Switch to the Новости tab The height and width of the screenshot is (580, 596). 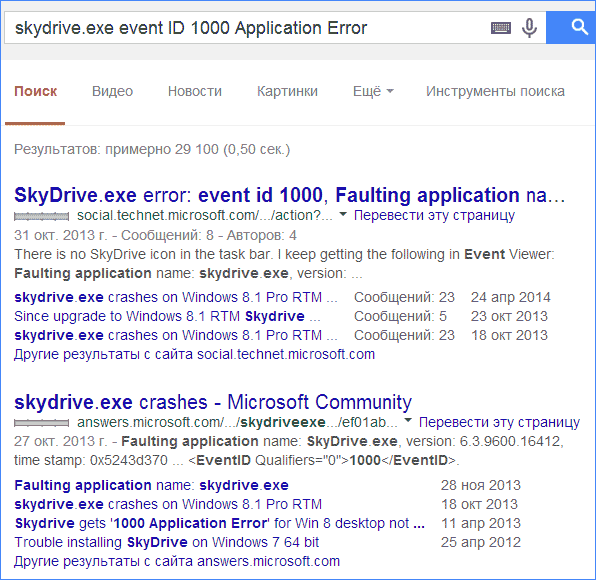pos(195,91)
